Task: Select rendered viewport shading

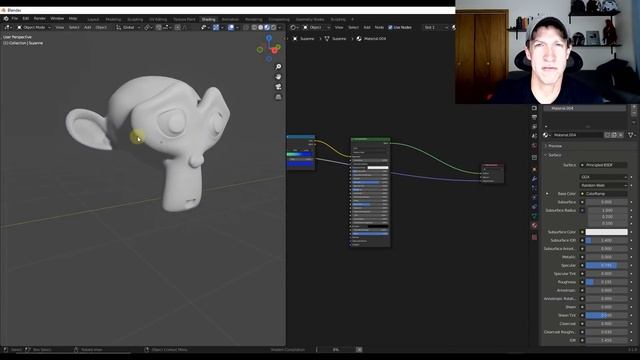Action: [x=273, y=27]
